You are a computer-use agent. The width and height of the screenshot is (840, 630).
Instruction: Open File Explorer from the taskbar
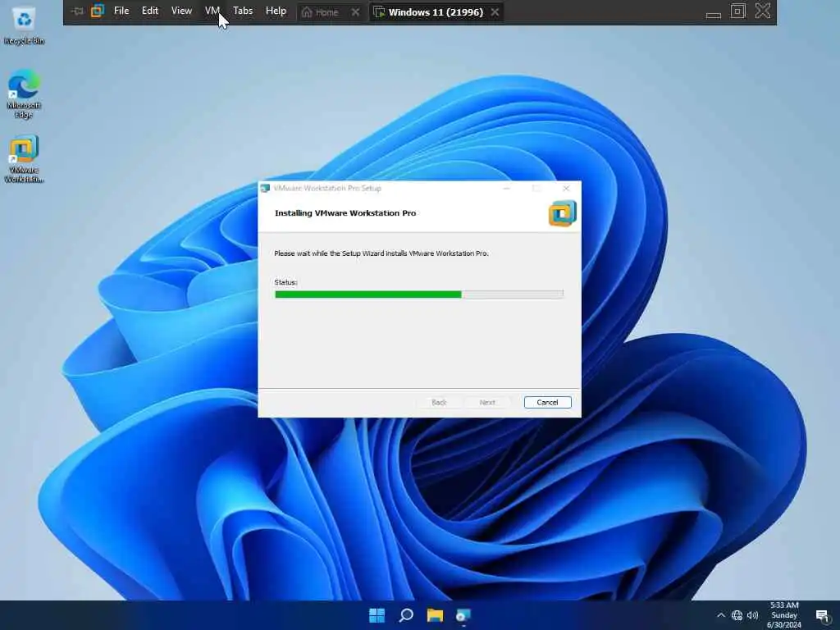tap(435, 615)
